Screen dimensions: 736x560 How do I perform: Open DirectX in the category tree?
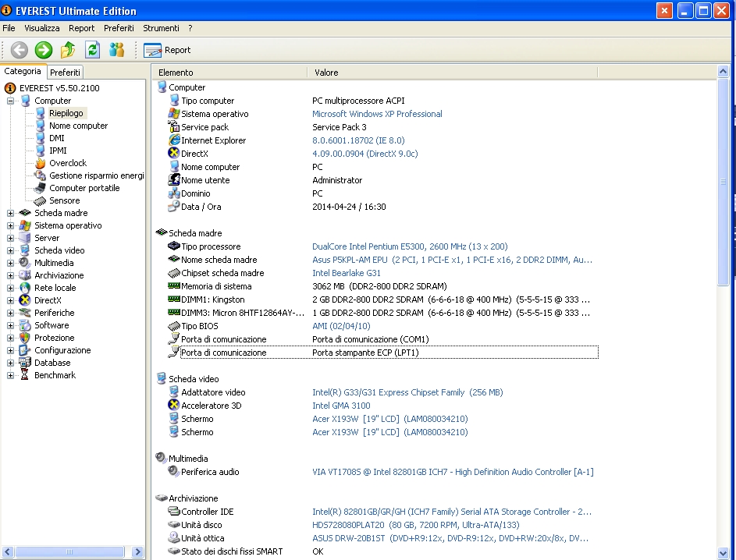(x=47, y=300)
